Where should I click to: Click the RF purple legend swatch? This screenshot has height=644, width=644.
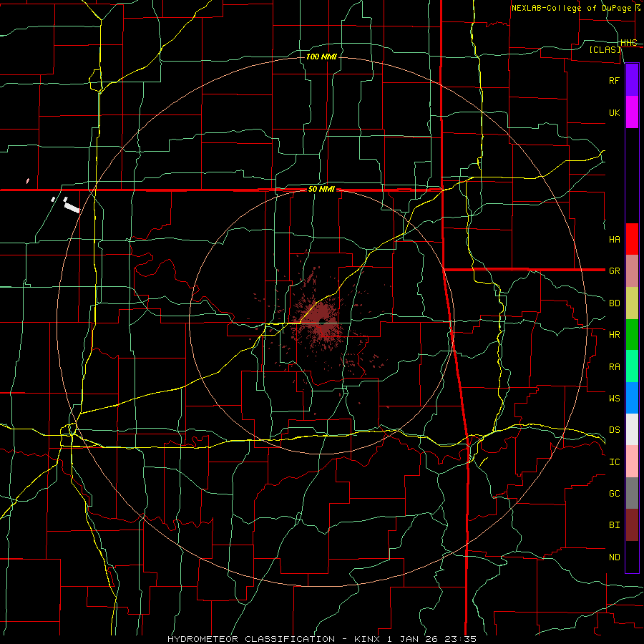point(632,80)
